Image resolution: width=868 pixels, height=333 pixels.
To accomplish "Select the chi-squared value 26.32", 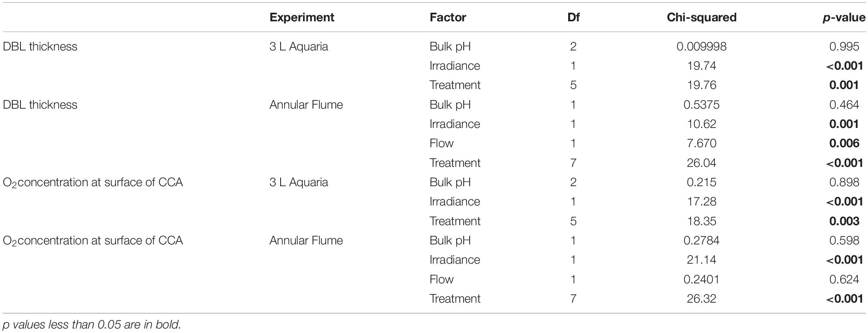I will [x=701, y=299].
